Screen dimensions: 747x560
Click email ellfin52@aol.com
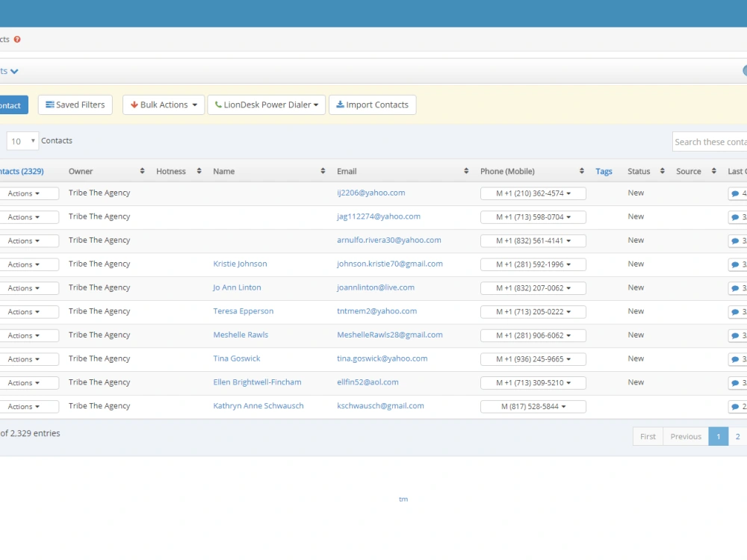coord(368,382)
